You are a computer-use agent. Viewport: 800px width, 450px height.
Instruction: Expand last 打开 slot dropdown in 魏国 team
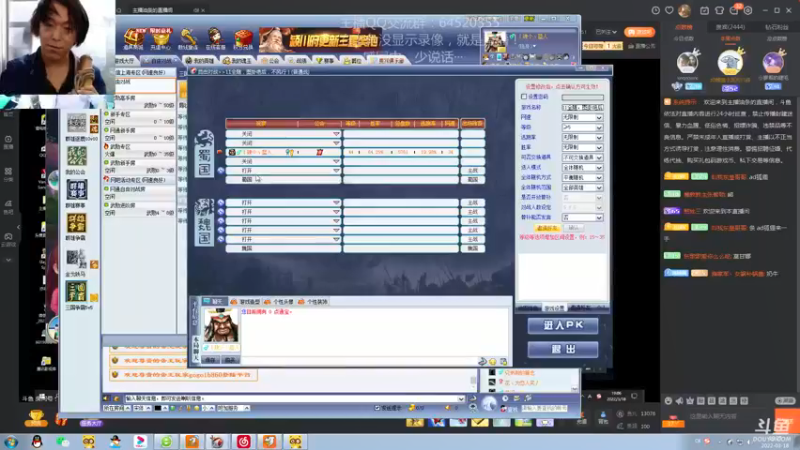click(336, 239)
